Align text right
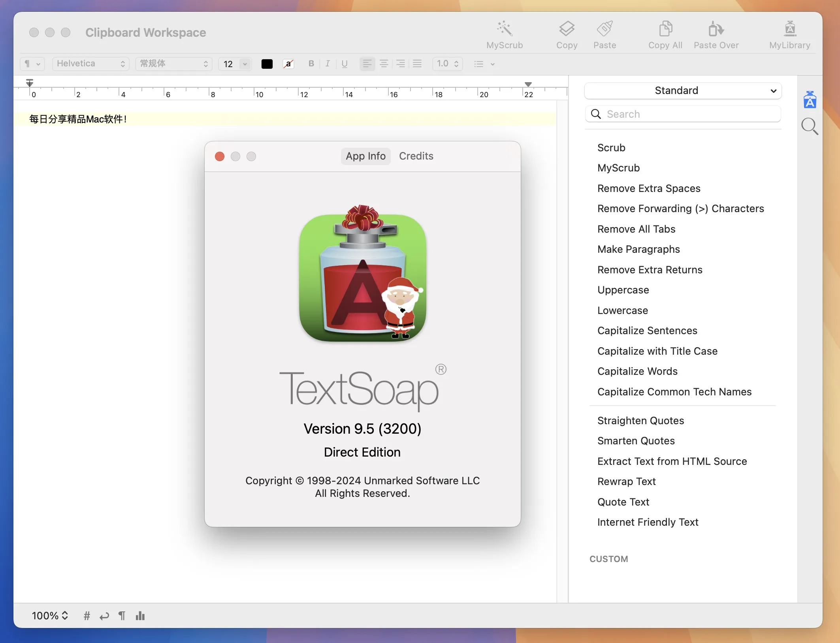The image size is (840, 643). 401,64
